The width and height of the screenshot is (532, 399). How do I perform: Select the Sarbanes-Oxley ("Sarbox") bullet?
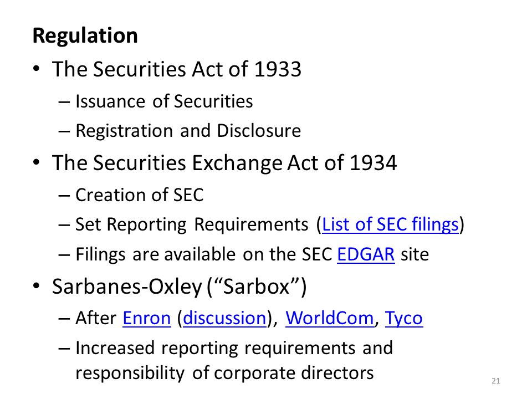[x=179, y=287]
